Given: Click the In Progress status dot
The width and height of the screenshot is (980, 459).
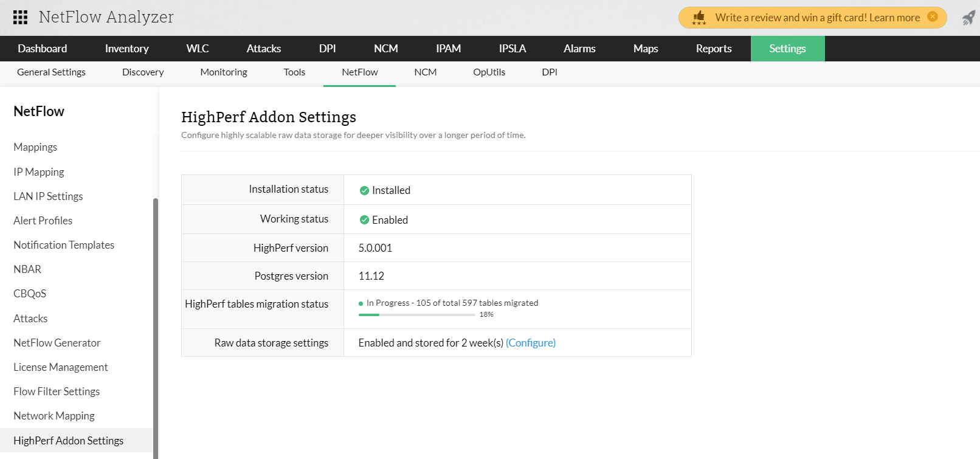Looking at the screenshot, I should click(x=361, y=303).
